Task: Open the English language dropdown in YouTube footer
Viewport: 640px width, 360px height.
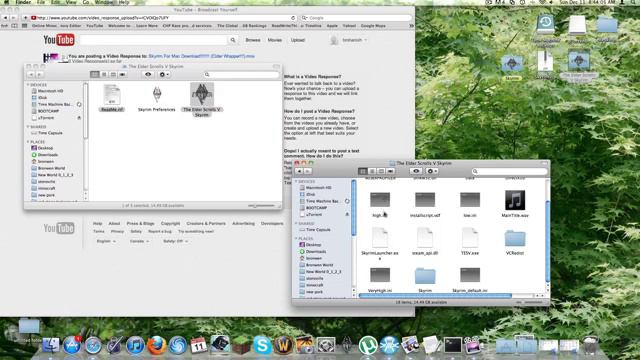Action: [x=106, y=241]
